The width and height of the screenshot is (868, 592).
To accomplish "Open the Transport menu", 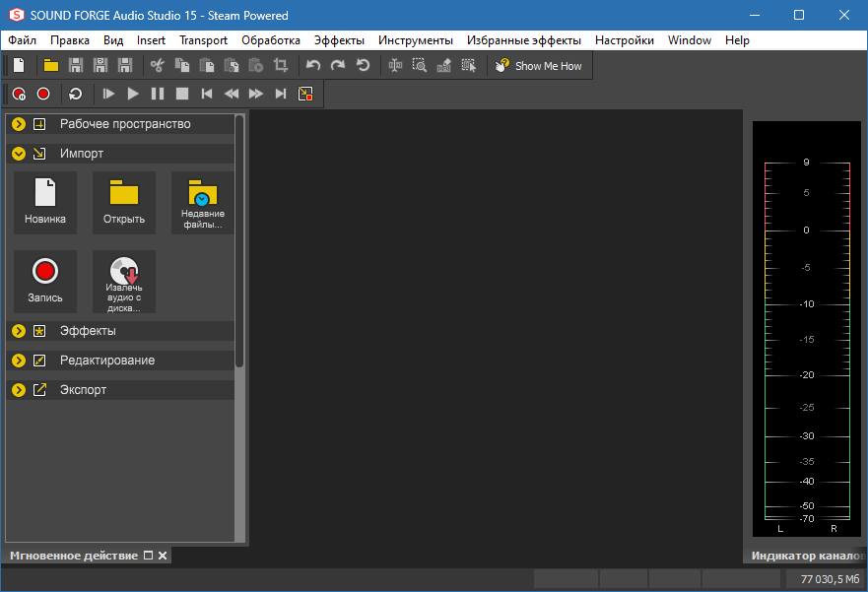I will (x=203, y=40).
